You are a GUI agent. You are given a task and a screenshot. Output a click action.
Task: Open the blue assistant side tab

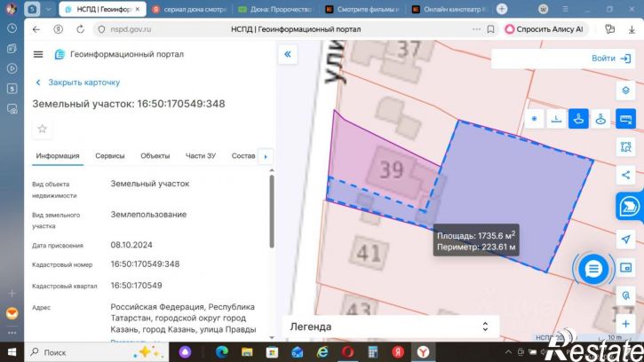point(629,206)
